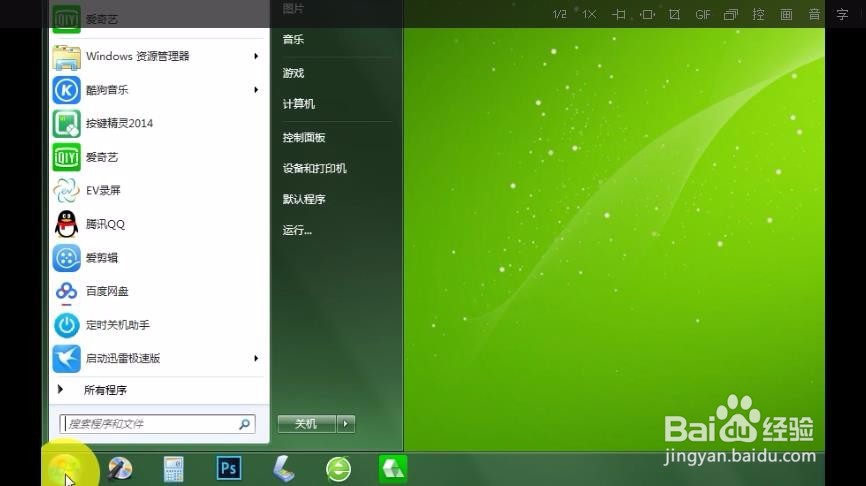This screenshot has width=866, height=486.
Task: Launch 酷狗音乐 music player
Action: tap(157, 90)
